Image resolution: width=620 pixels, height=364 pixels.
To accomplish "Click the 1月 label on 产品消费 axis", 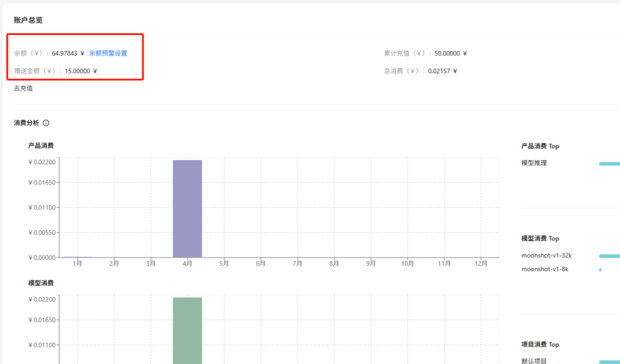I will click(77, 264).
